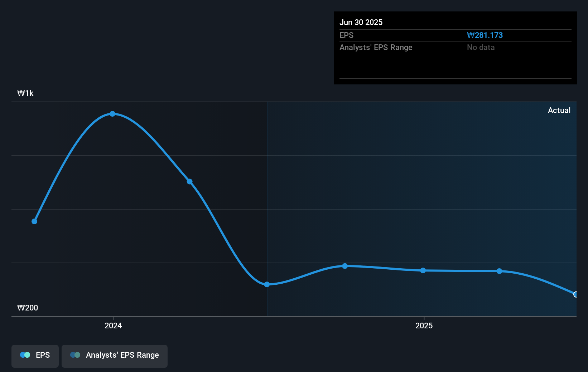This screenshot has height=372, width=588.
Task: Click the Analysts' EPS Range legend dots
Action: tap(75, 355)
